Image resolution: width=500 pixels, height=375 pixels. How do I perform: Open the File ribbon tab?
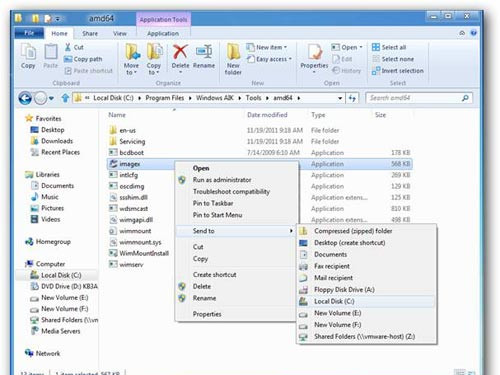(x=29, y=33)
